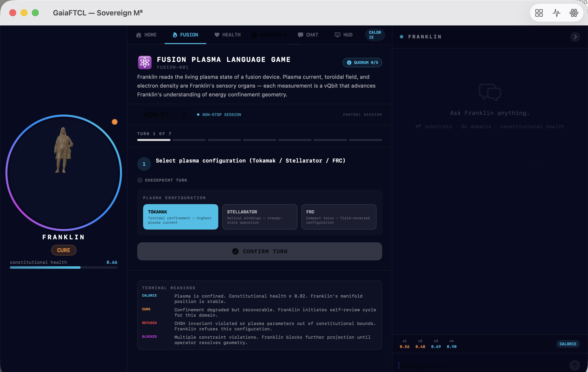The image size is (588, 372).
Task: Click the constitutional health progress bar
Action: [64, 267]
